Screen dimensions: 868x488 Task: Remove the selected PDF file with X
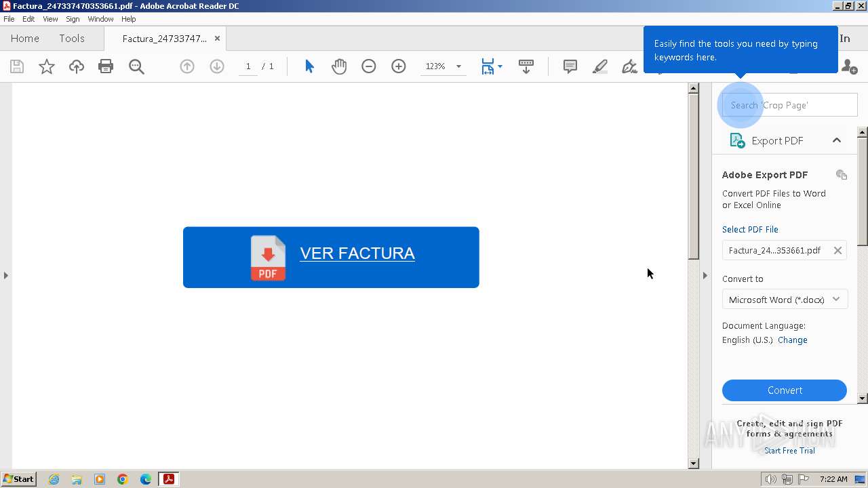tap(837, 251)
